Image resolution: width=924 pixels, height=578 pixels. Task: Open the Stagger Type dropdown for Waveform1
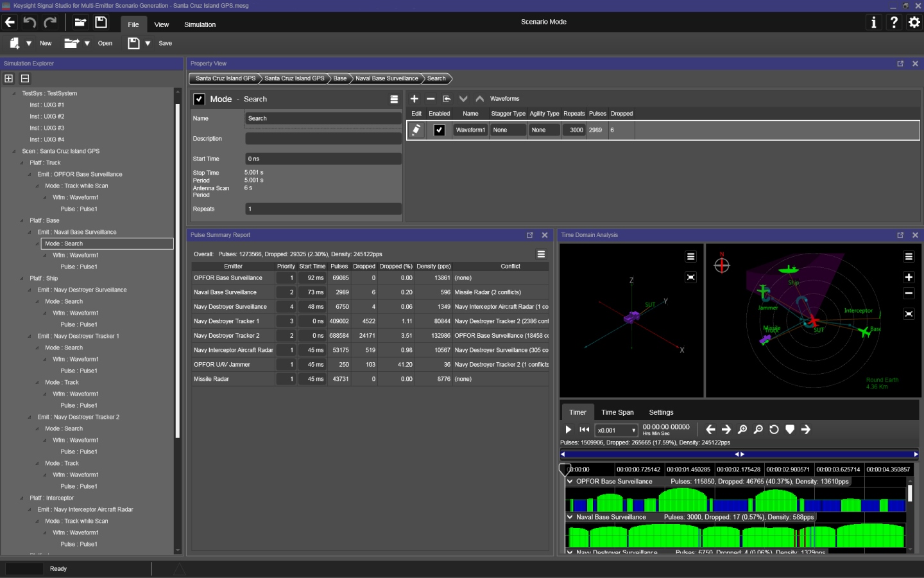[508, 130]
